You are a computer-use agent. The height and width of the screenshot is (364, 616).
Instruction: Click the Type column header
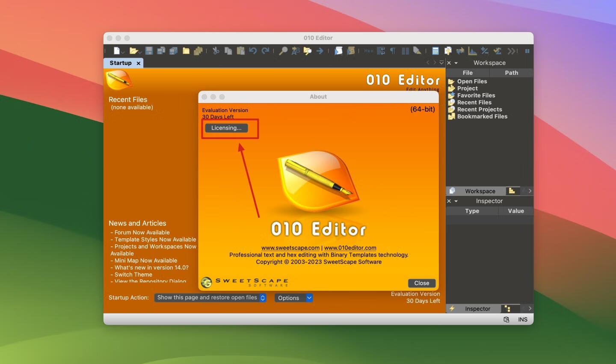(472, 211)
